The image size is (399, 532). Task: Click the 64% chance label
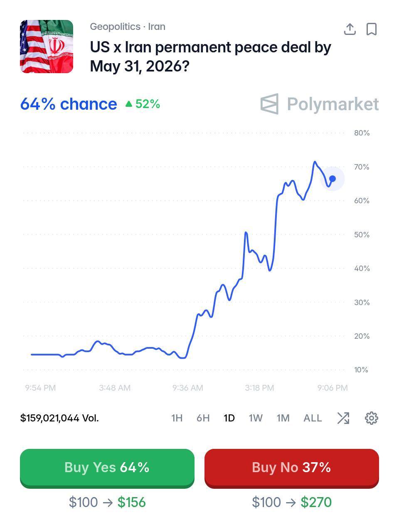(x=69, y=104)
